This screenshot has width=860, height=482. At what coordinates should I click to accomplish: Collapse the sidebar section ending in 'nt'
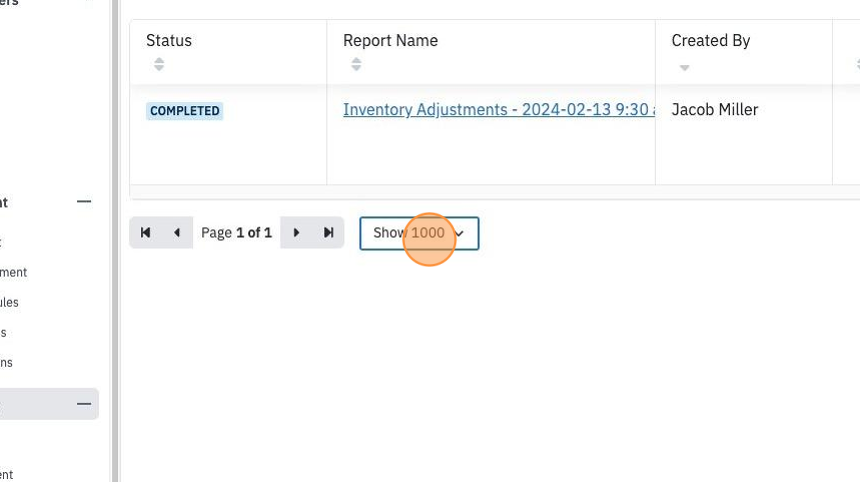[84, 202]
